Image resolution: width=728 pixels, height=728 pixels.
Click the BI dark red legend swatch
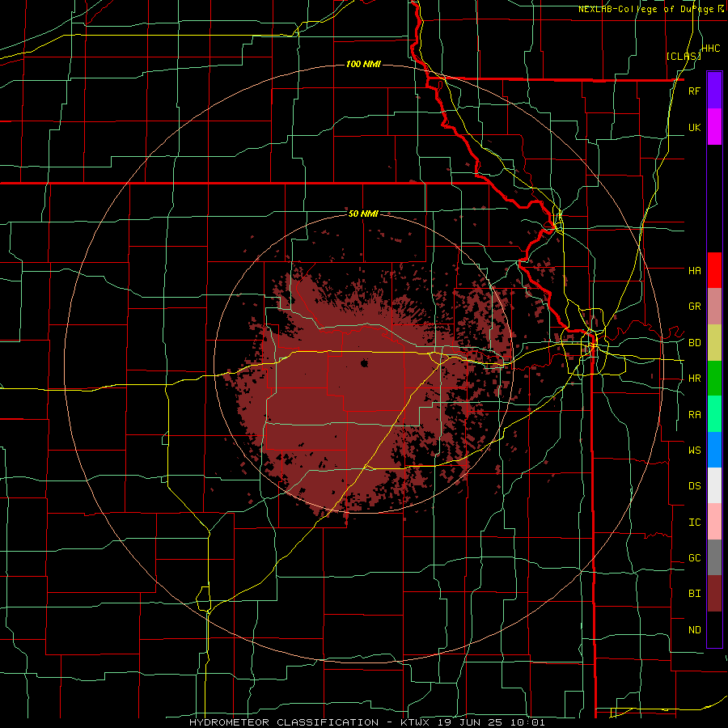[714, 594]
